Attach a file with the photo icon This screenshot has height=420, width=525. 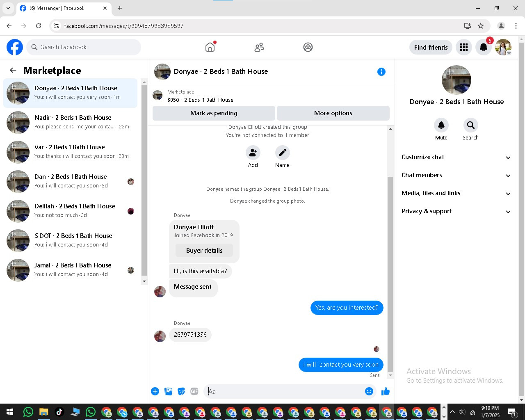point(168,391)
